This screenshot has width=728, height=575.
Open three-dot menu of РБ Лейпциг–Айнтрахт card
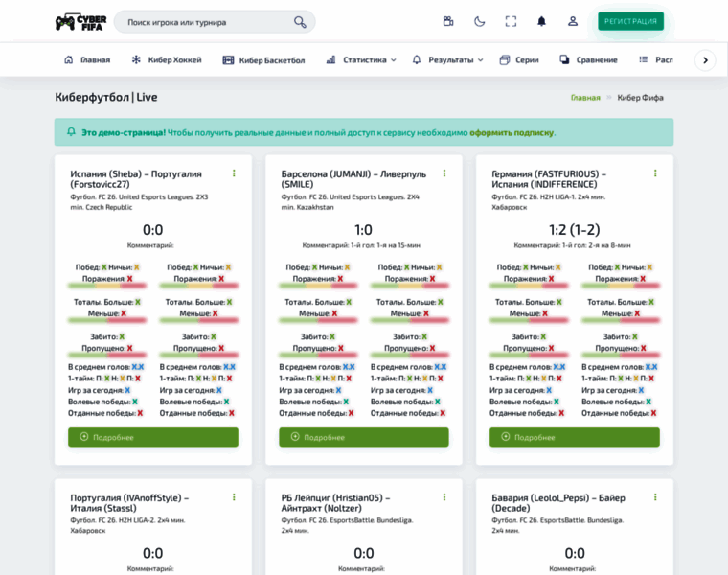(444, 497)
